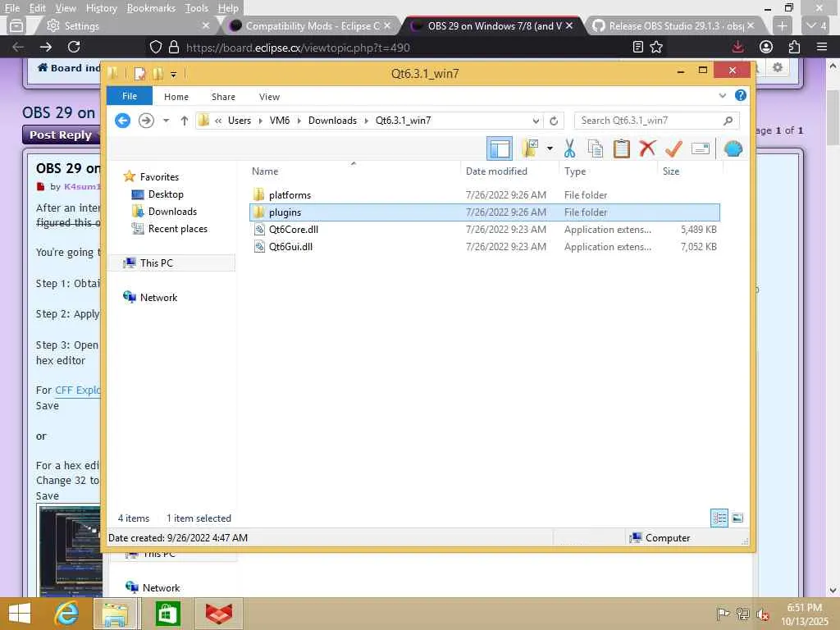Screen dimensions: 840x630
Task: Click the Email envelope toolbar icon
Action: tap(701, 148)
